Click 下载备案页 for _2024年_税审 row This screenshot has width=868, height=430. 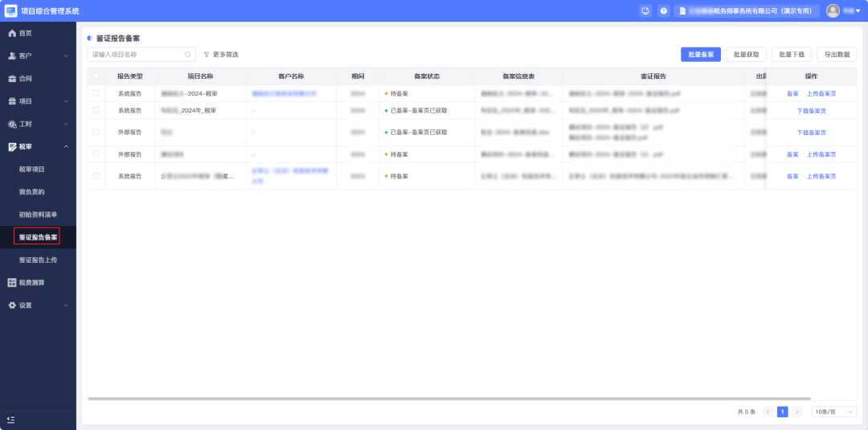click(812, 111)
